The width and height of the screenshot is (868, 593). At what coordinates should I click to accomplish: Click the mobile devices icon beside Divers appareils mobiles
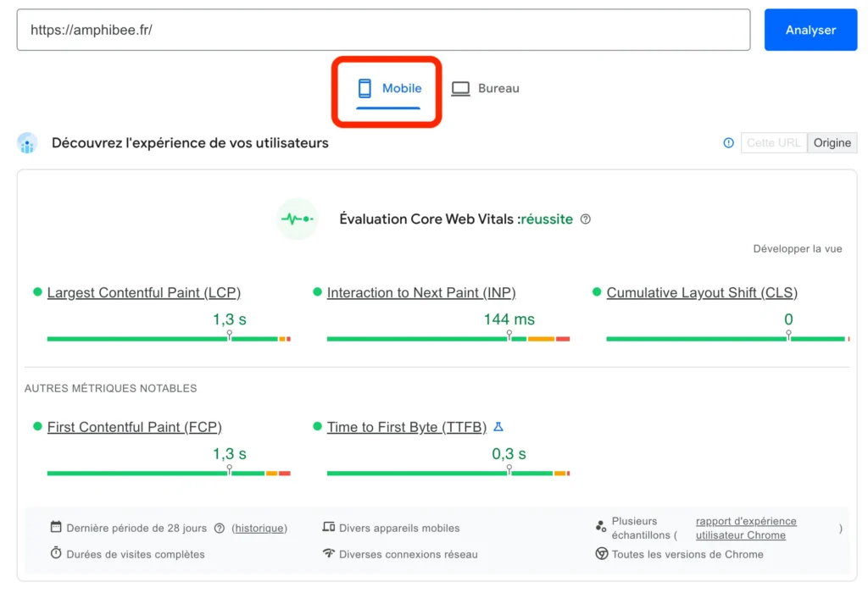328,527
